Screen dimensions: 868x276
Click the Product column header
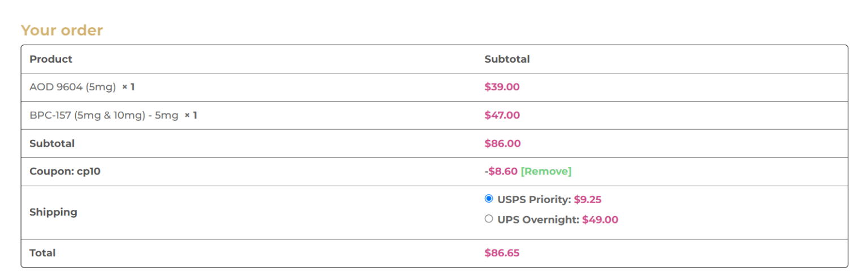point(51,59)
